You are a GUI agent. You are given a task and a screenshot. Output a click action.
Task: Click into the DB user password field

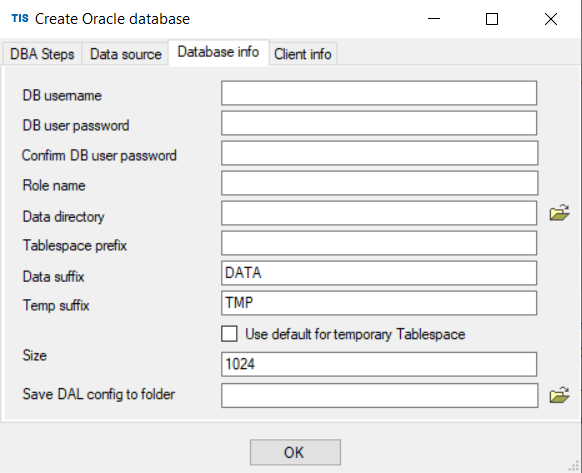[379, 123]
